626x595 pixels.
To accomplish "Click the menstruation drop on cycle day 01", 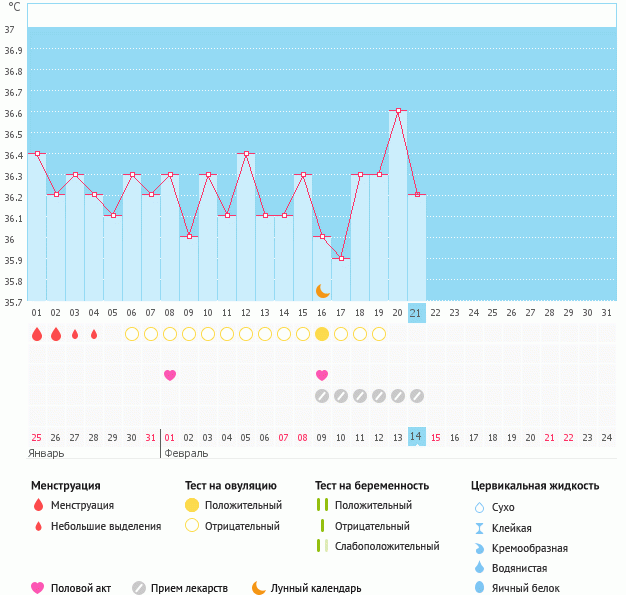I will 37,334.
